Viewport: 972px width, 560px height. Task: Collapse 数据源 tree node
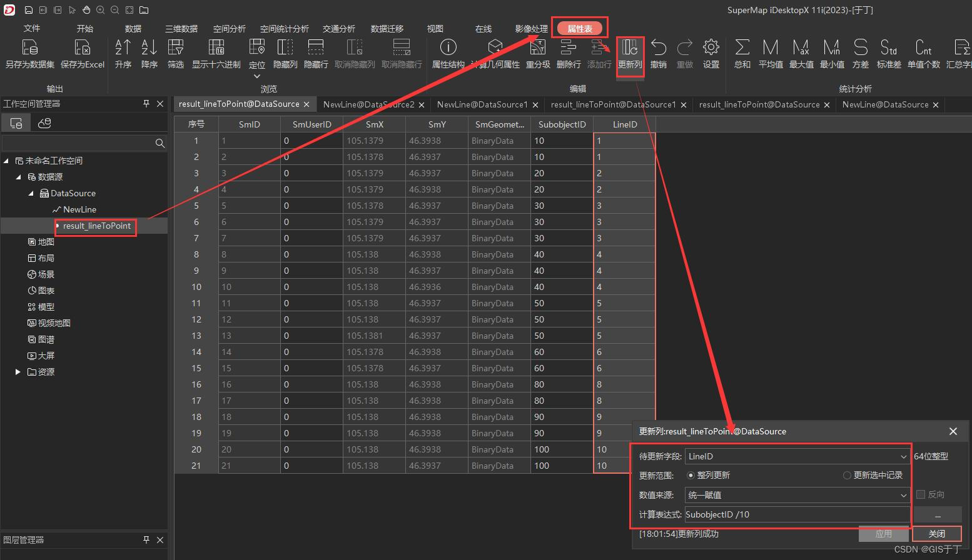pyautogui.click(x=19, y=177)
